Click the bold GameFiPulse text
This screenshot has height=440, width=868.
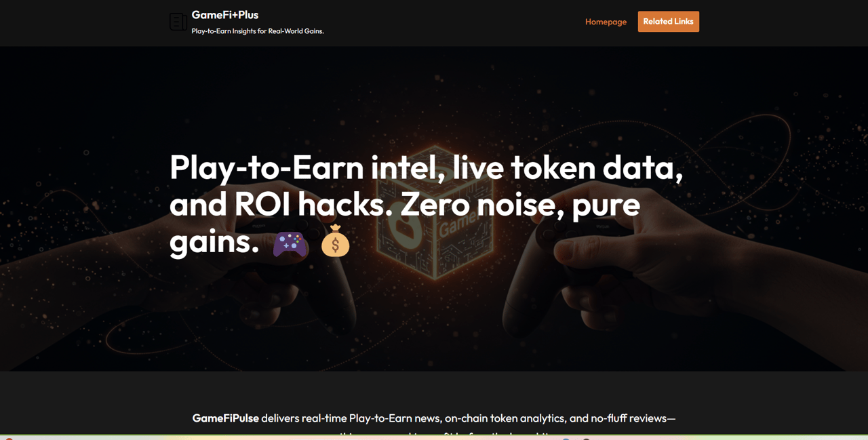click(x=225, y=418)
